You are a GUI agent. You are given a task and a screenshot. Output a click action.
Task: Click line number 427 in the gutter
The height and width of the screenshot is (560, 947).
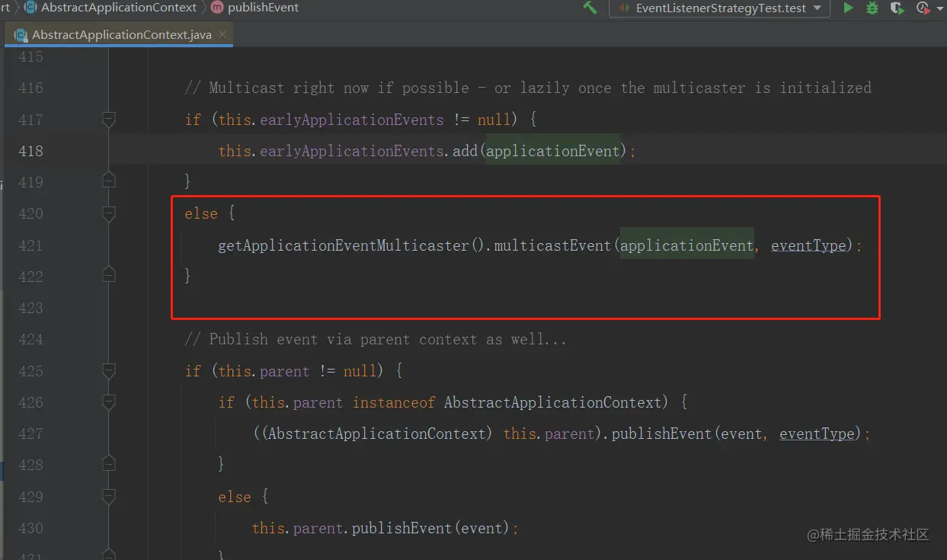[30, 434]
